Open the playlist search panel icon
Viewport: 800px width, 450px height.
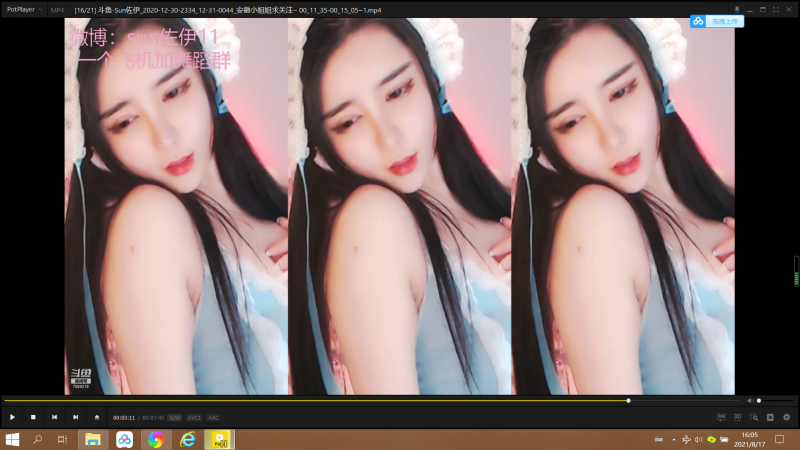coord(754,417)
